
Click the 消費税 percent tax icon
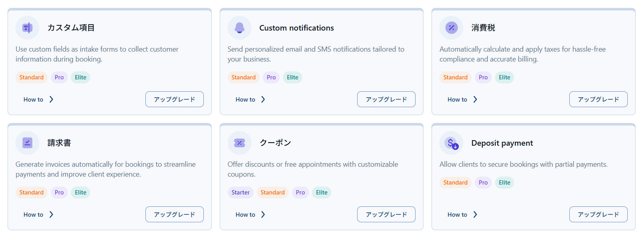451,28
